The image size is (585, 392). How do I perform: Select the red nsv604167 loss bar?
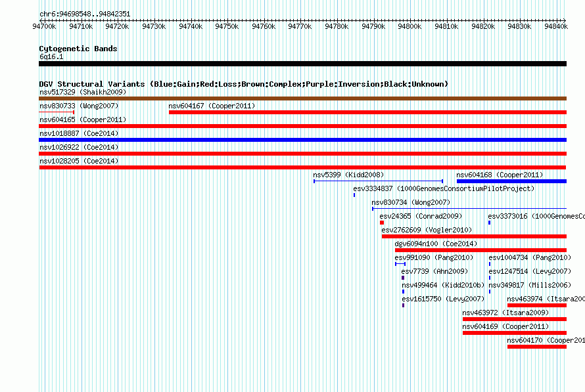(367, 112)
